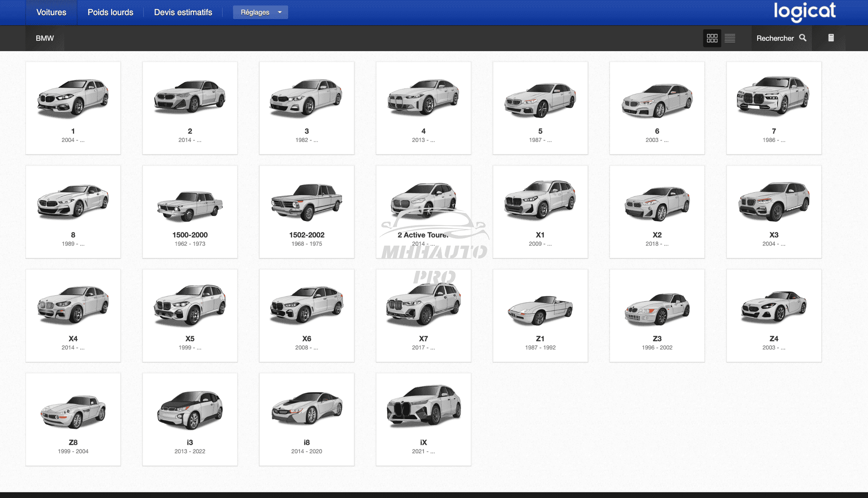
Task: Click the search magnifier icon
Action: coord(802,38)
